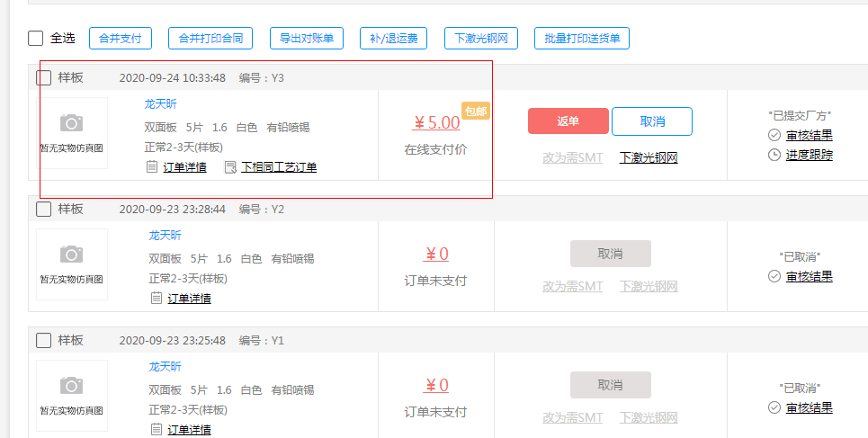Click the checkmark icon next to Y2's 审核结果
The width and height of the screenshot is (868, 438).
(x=774, y=276)
